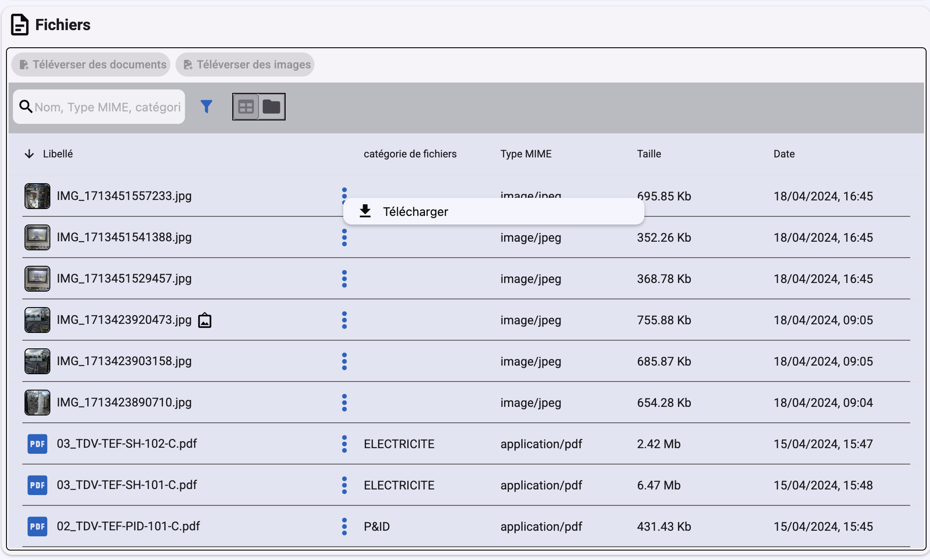
Task: Sort by catégorie de fichiers column
Action: coord(410,154)
